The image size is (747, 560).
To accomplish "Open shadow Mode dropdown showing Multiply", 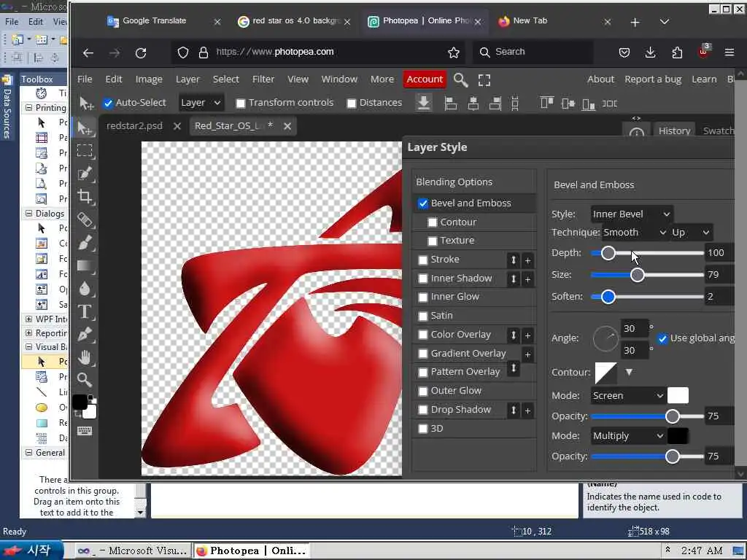I will point(628,436).
